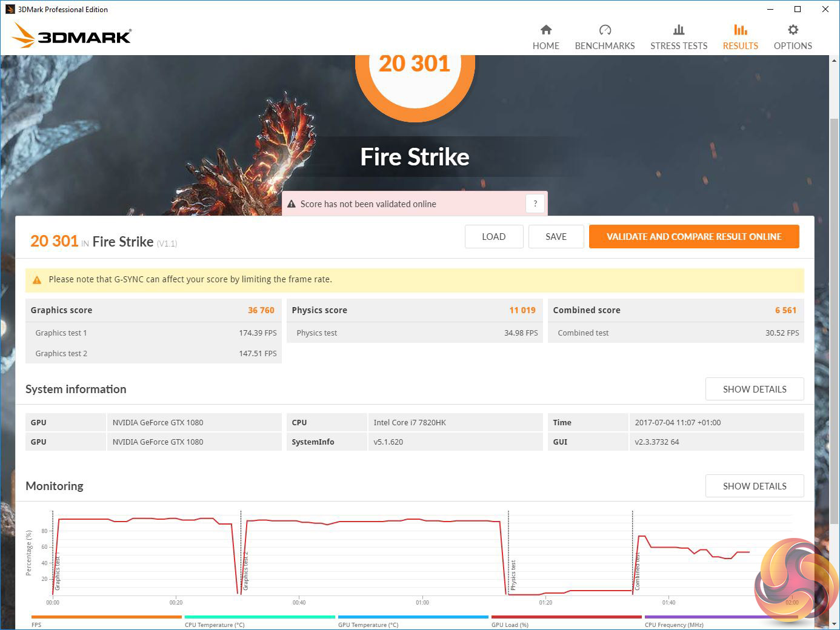This screenshot has width=840, height=630.
Task: Open the Options gear icon
Action: (x=793, y=30)
